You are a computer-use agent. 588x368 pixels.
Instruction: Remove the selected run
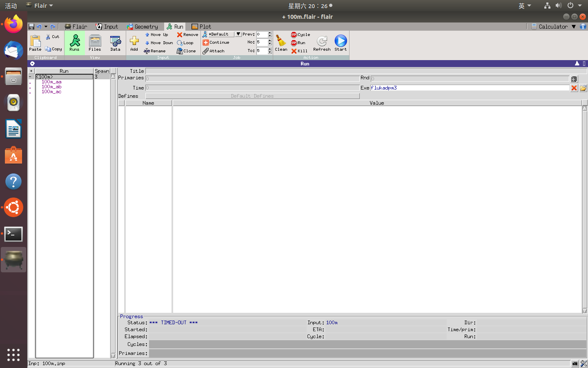187,35
